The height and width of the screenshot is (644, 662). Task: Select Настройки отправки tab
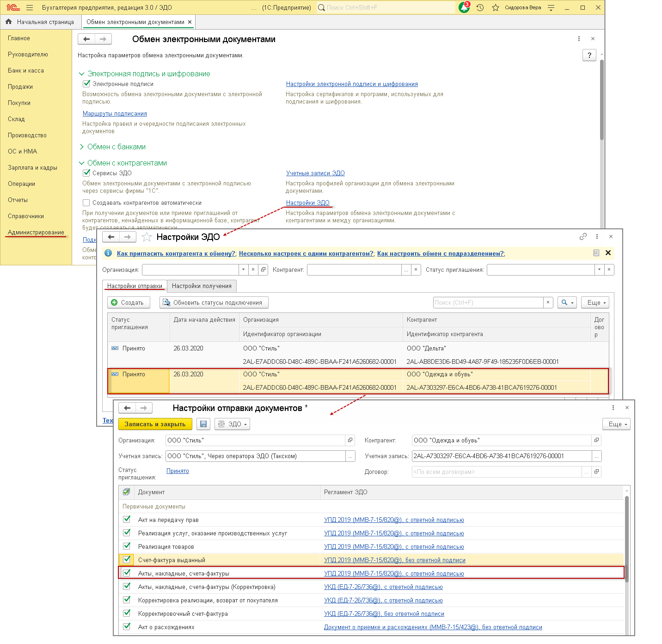[x=135, y=286]
